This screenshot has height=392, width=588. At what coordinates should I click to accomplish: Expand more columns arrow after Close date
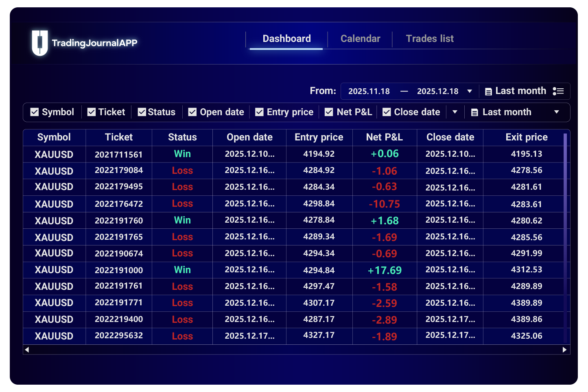(455, 112)
